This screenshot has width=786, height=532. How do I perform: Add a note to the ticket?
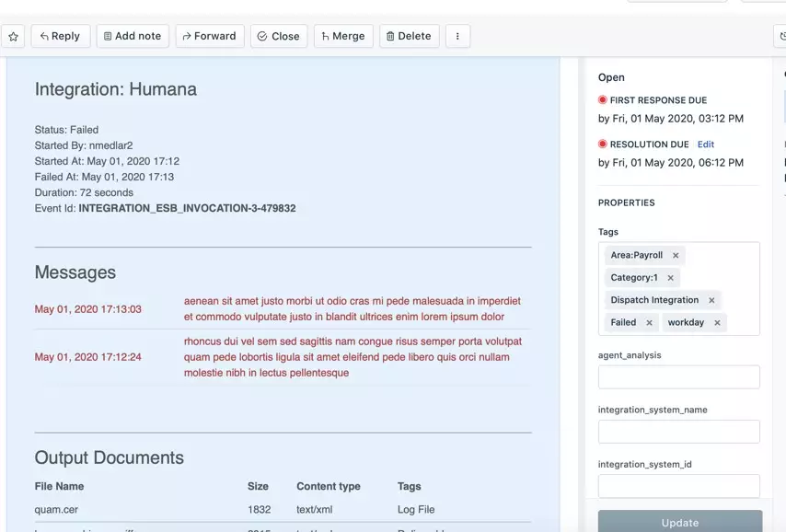(133, 36)
